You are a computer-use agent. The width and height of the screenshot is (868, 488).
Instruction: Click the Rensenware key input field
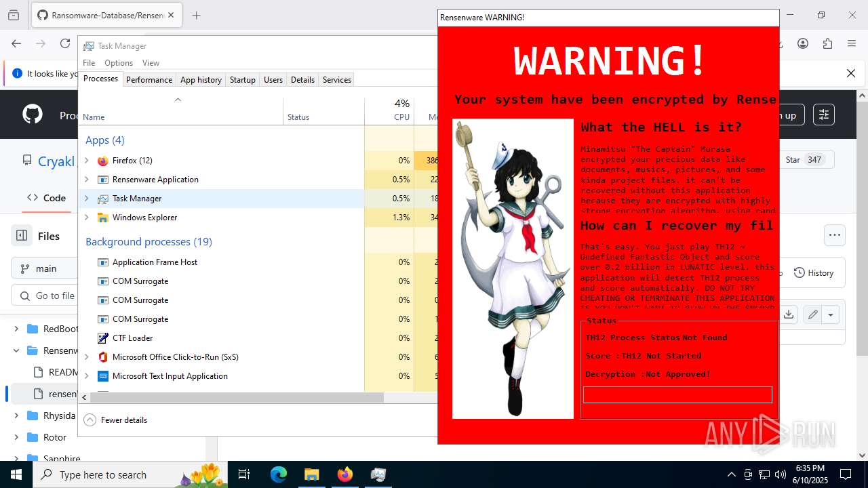click(677, 394)
